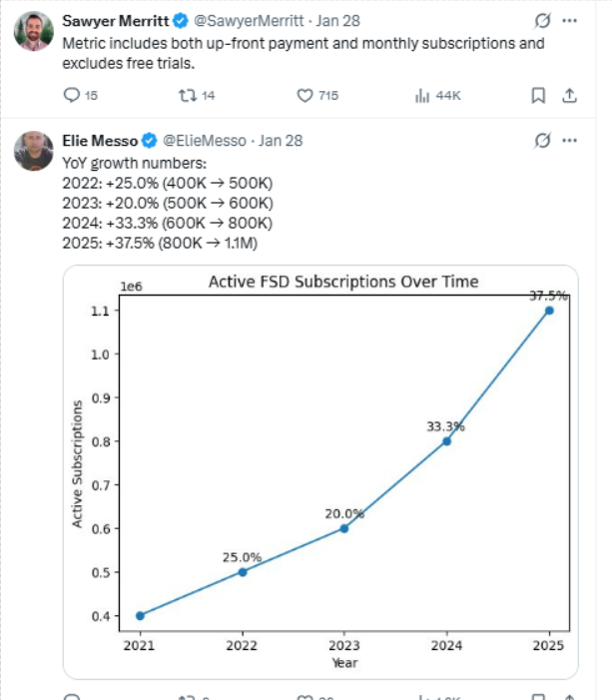Open Sawyer Merritt's profile via display name

[x=115, y=20]
